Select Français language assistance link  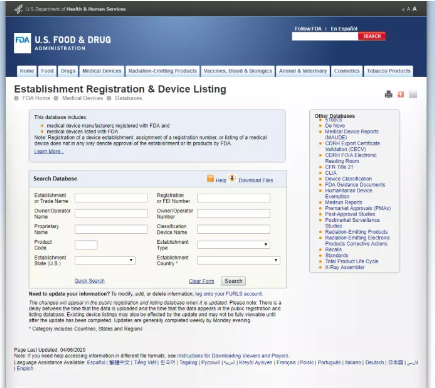[x=286, y=362]
